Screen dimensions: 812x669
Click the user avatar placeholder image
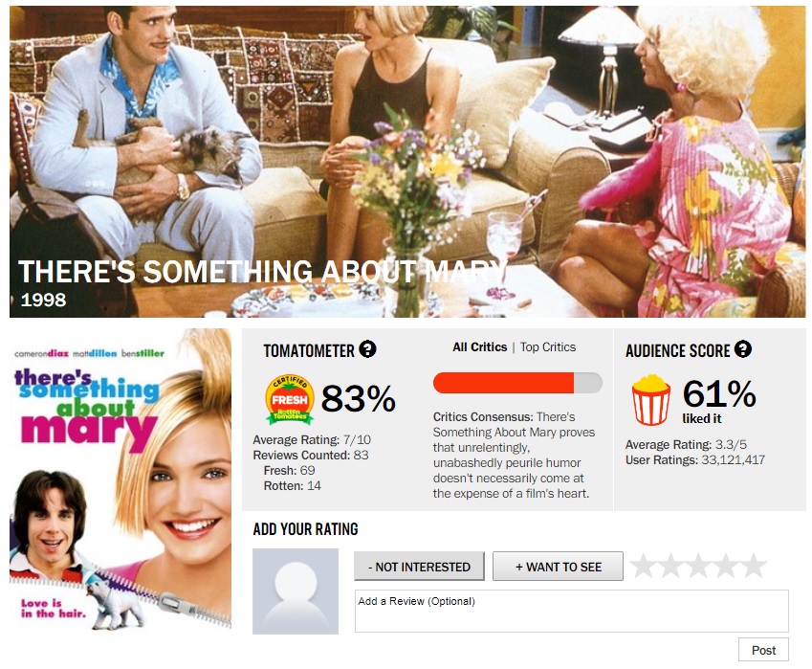coord(296,591)
